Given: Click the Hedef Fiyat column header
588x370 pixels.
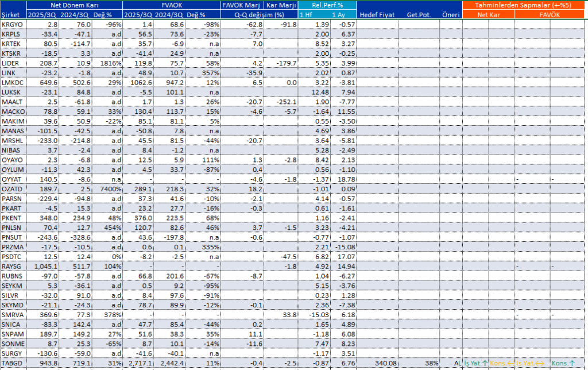Looking at the screenshot, I should 377,14.
